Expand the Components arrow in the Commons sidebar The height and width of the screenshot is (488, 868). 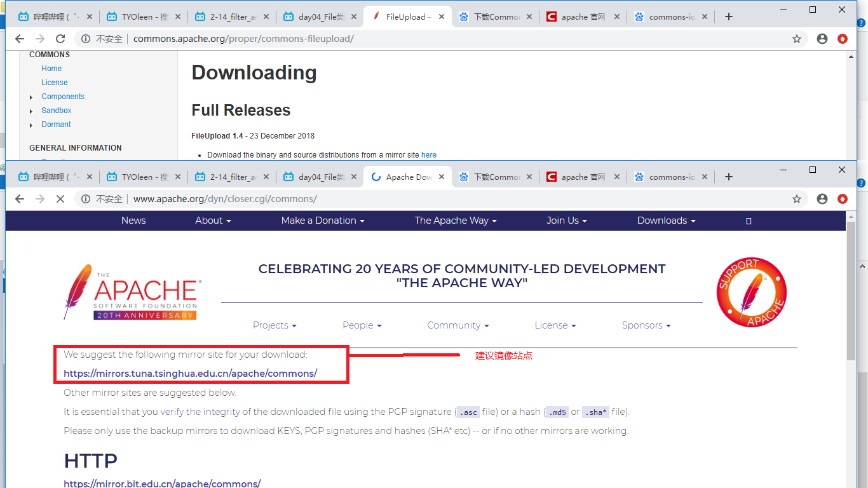(31, 97)
